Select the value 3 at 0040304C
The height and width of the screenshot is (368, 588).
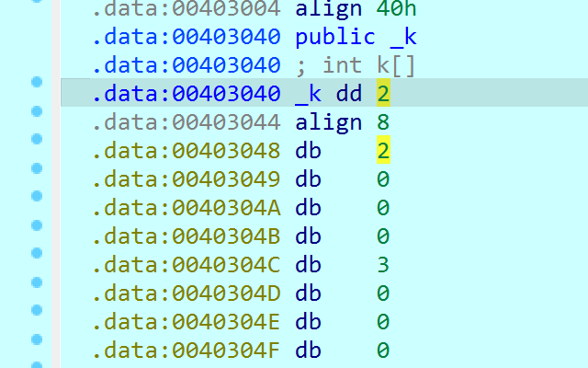coord(383,266)
